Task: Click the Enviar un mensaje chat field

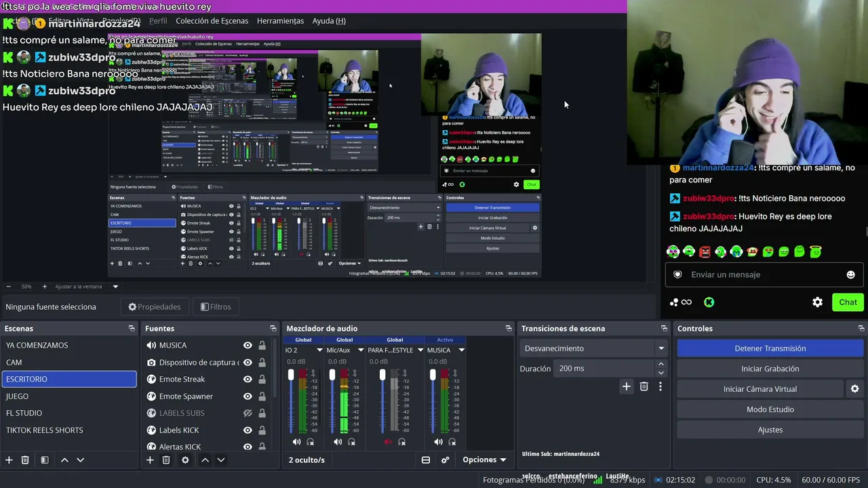Action: (x=763, y=274)
